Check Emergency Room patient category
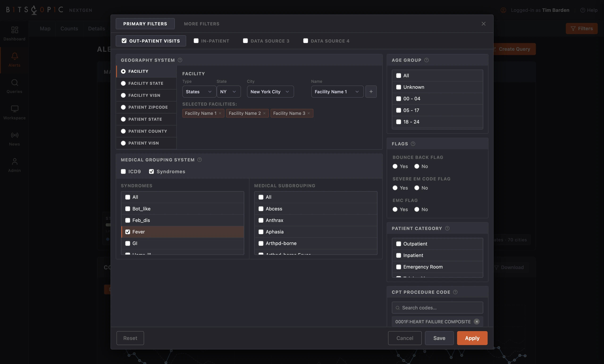 pyautogui.click(x=398, y=267)
